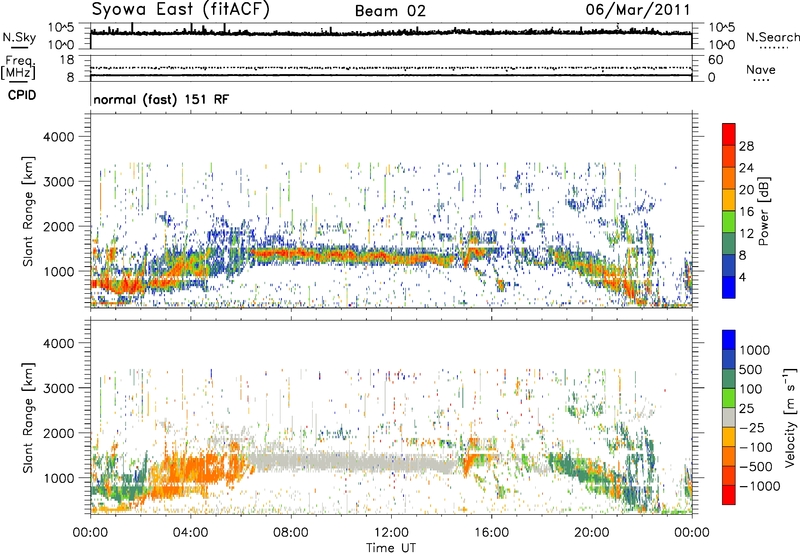Click '3000' tick on velocity panel
The width and height of the screenshot is (800, 554).
pyautogui.click(x=58, y=389)
